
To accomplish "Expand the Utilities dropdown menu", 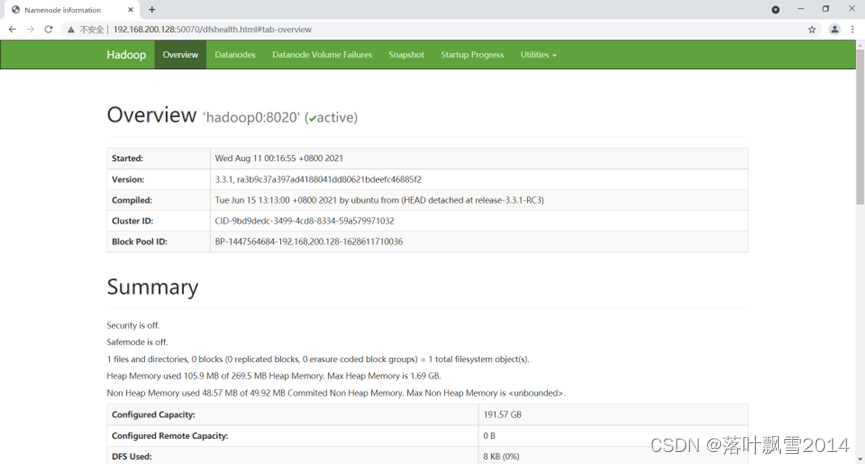I will 538,55.
